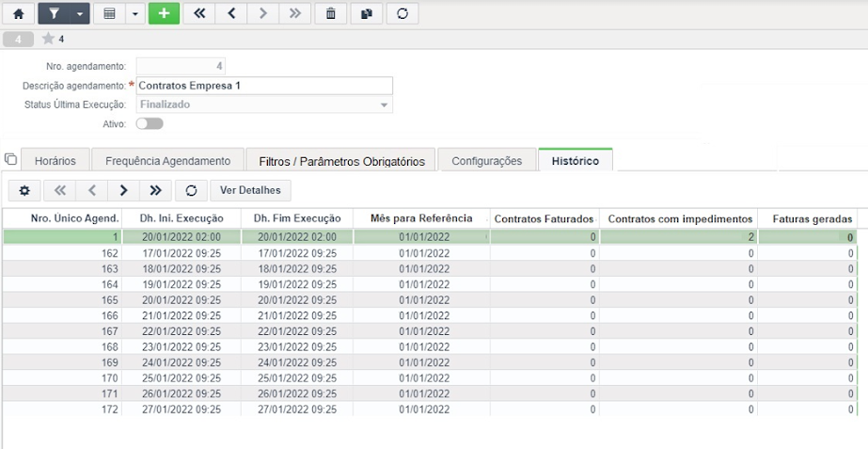Jump to last record in top toolbar
Viewport: 868px width, 449px height.
click(x=295, y=14)
